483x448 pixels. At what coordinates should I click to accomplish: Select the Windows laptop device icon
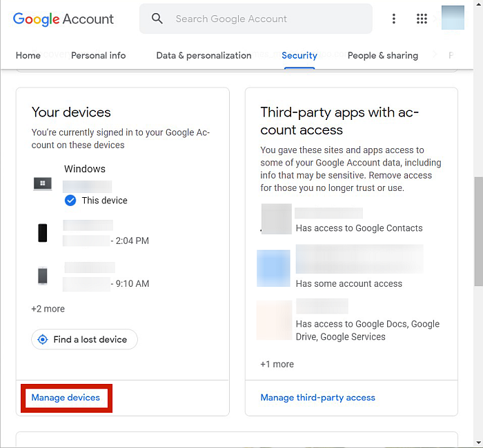[x=43, y=184]
